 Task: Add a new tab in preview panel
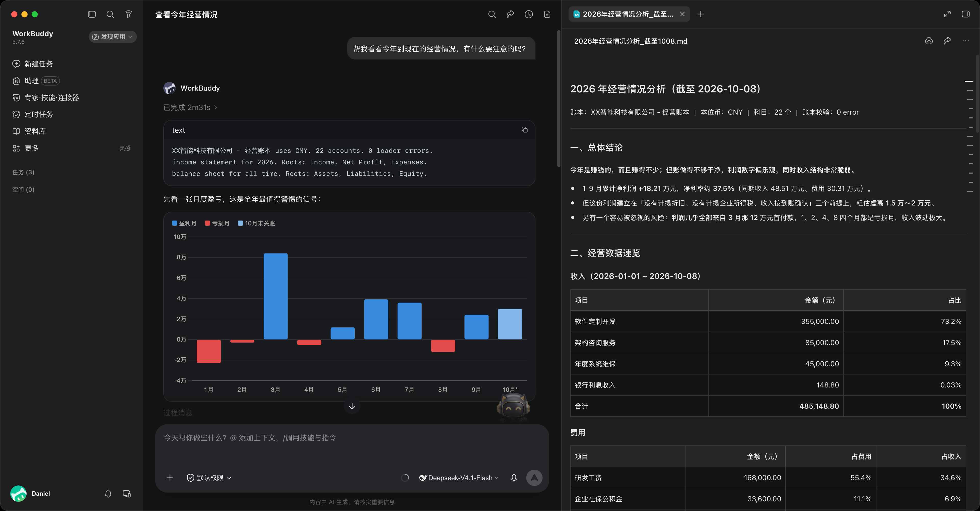[x=701, y=15]
